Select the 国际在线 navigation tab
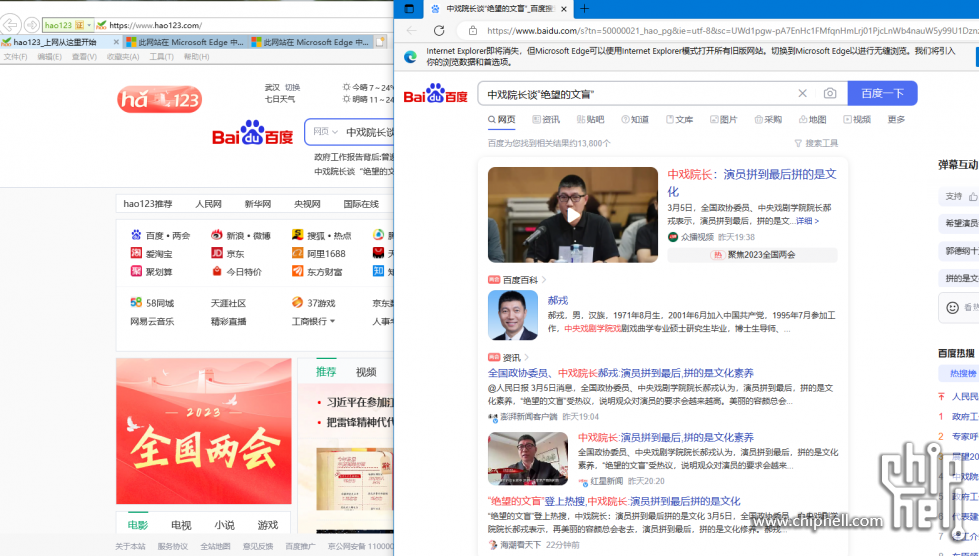The height and width of the screenshot is (556, 979). (x=361, y=204)
